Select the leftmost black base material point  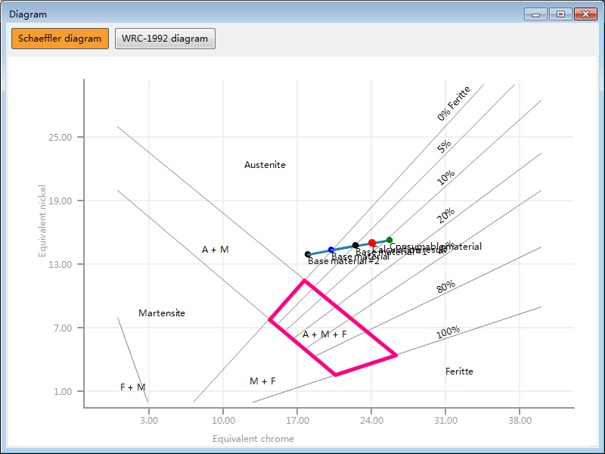(x=308, y=255)
